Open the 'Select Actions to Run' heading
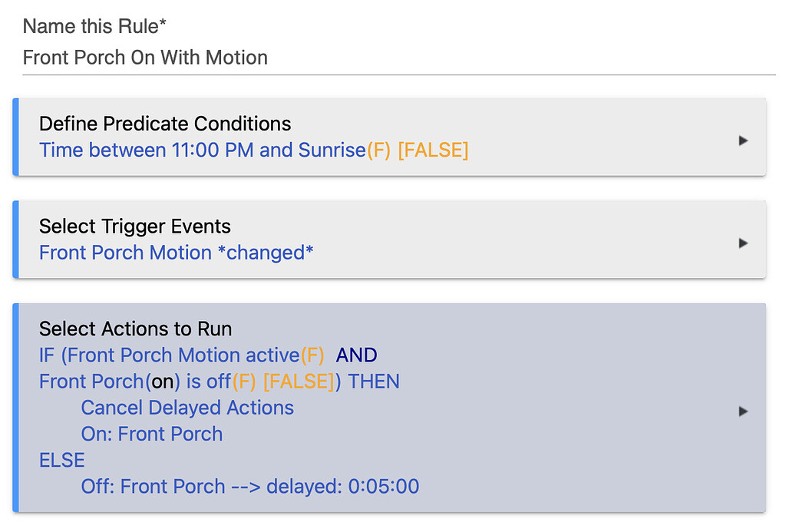Viewport: 786px width, 532px height. click(x=136, y=329)
